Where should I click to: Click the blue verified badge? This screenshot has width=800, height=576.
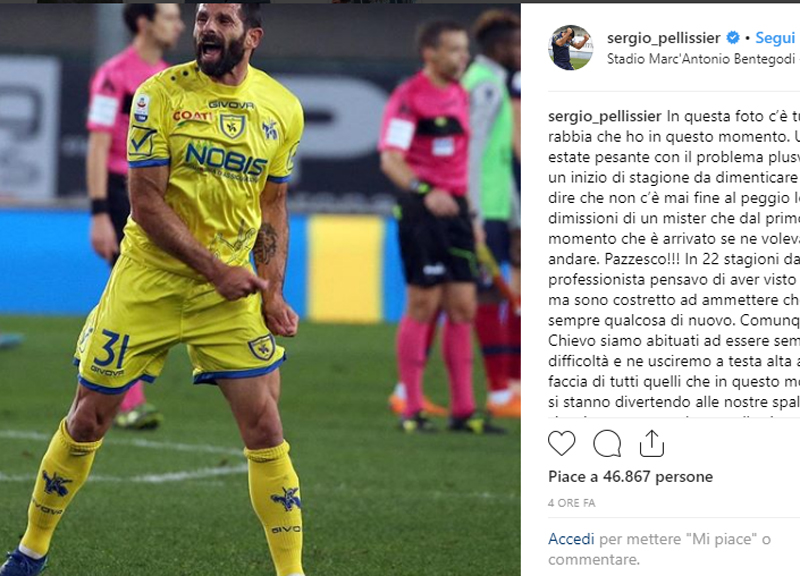733,37
